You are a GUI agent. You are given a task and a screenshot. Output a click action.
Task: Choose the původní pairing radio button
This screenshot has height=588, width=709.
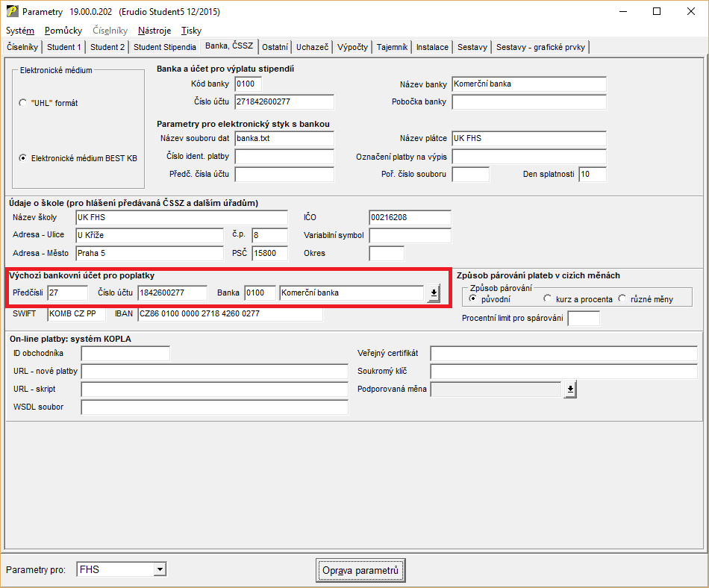pyautogui.click(x=472, y=299)
